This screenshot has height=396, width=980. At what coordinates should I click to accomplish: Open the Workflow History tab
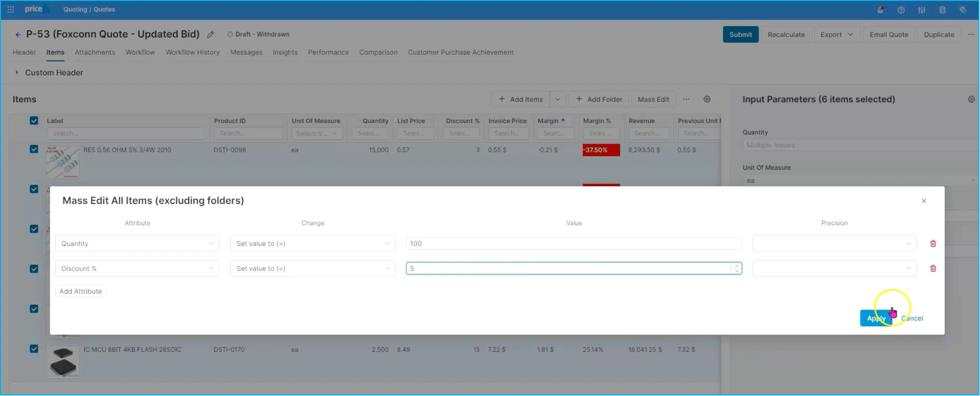click(x=192, y=52)
